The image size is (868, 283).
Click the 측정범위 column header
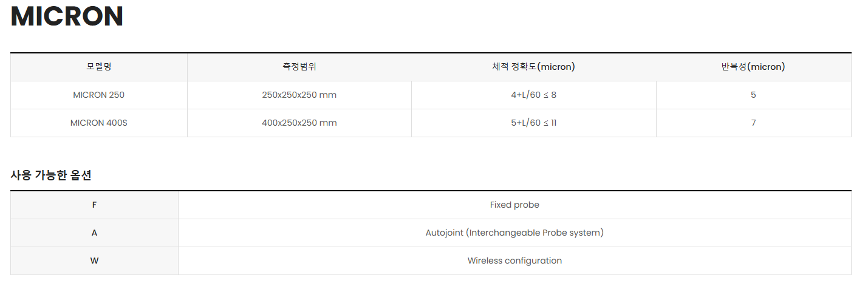click(299, 67)
